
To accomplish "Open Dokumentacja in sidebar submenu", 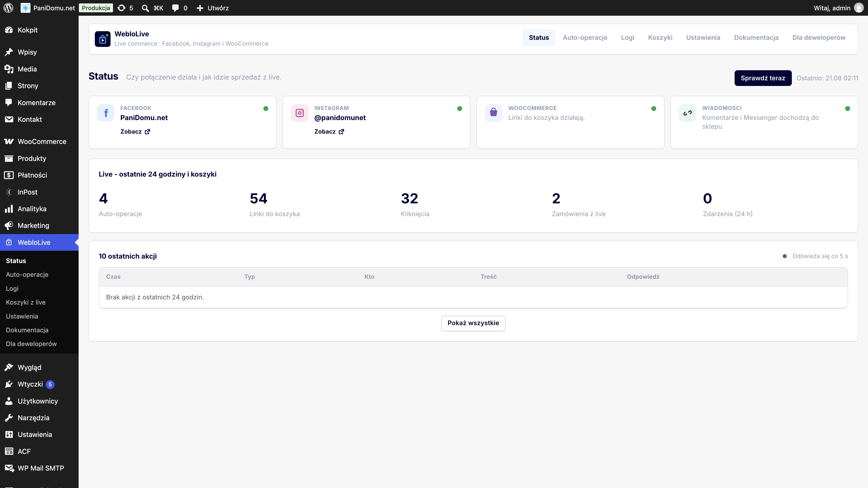I will click(x=27, y=330).
